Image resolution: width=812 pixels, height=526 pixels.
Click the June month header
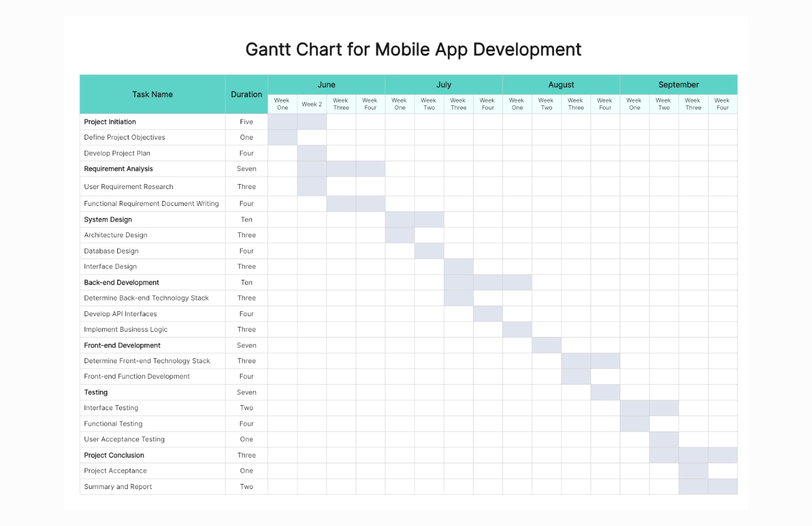click(326, 85)
